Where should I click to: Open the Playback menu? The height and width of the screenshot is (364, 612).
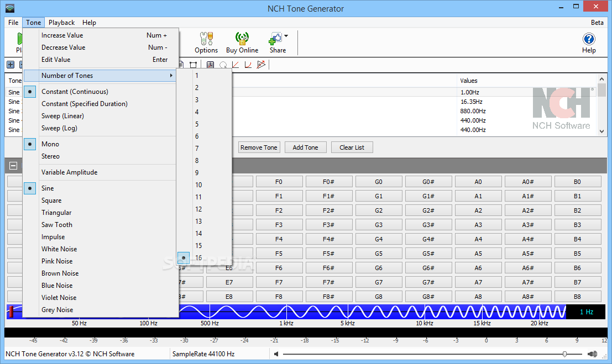(x=62, y=22)
